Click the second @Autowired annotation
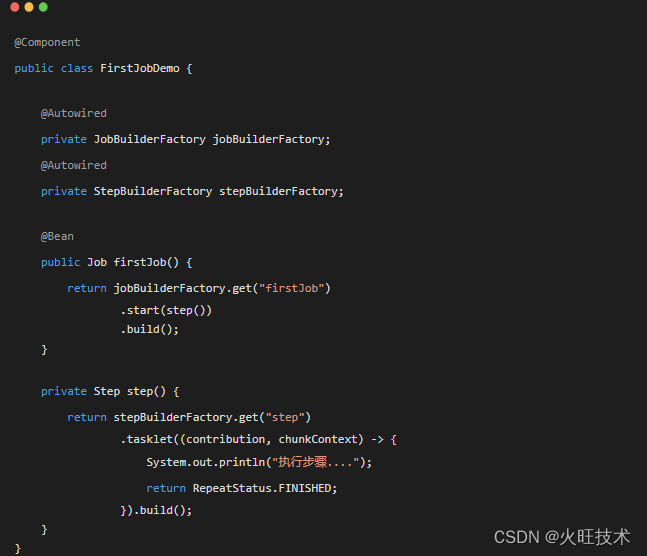Viewport: 647px width, 556px height. pos(73,166)
